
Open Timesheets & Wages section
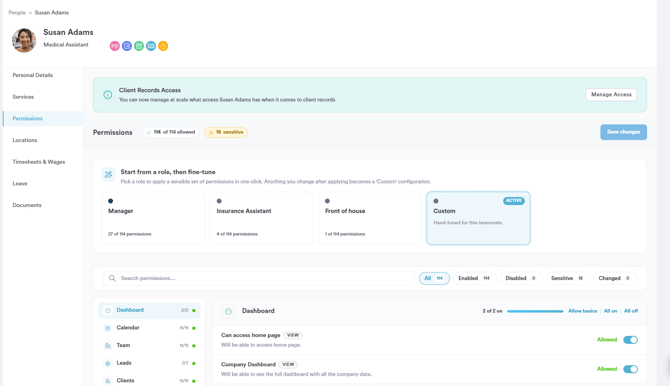[x=43, y=162]
